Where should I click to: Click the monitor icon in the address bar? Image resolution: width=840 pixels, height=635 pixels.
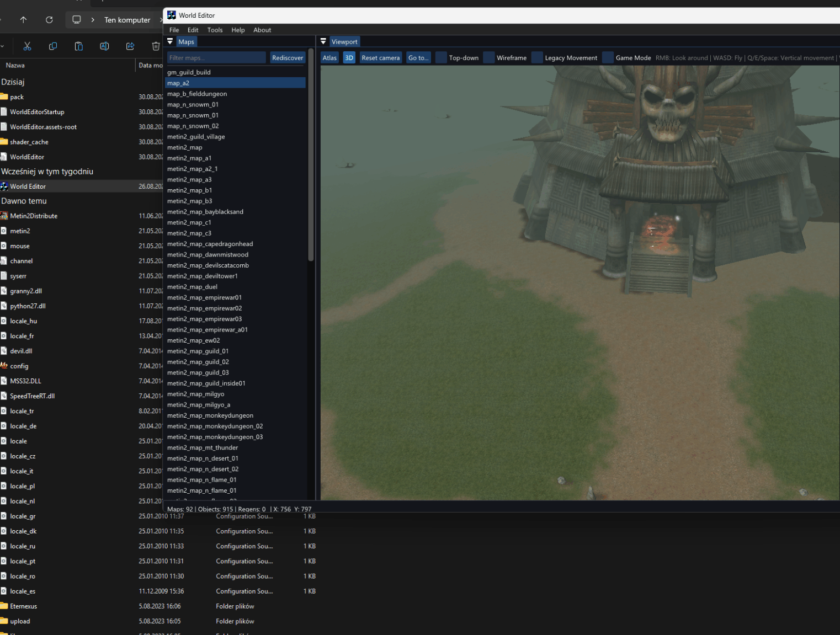click(x=77, y=20)
